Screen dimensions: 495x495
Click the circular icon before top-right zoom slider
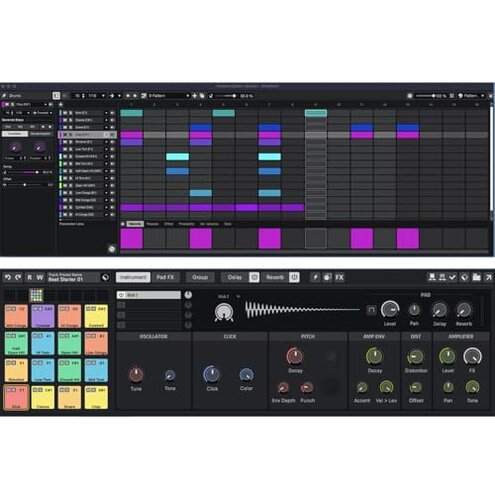[x=410, y=96]
